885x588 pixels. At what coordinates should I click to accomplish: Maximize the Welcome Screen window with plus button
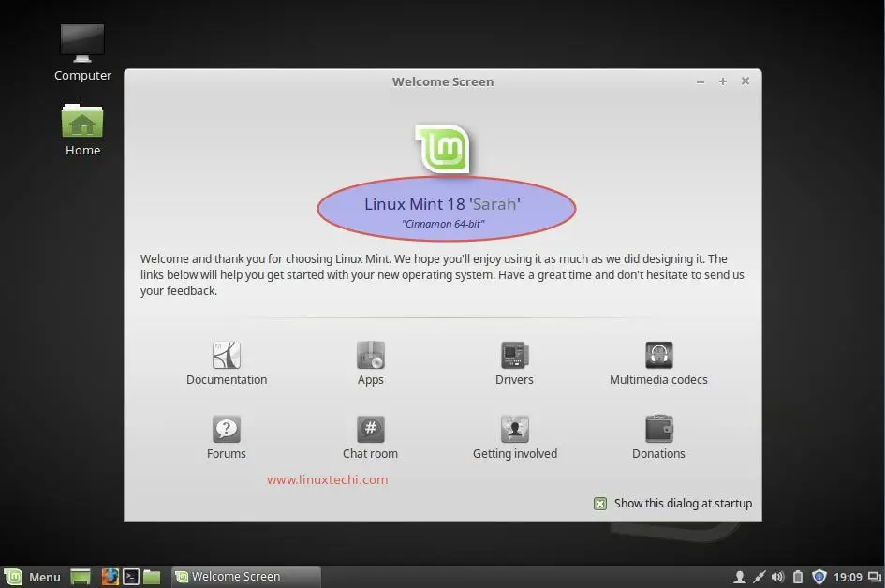722,81
